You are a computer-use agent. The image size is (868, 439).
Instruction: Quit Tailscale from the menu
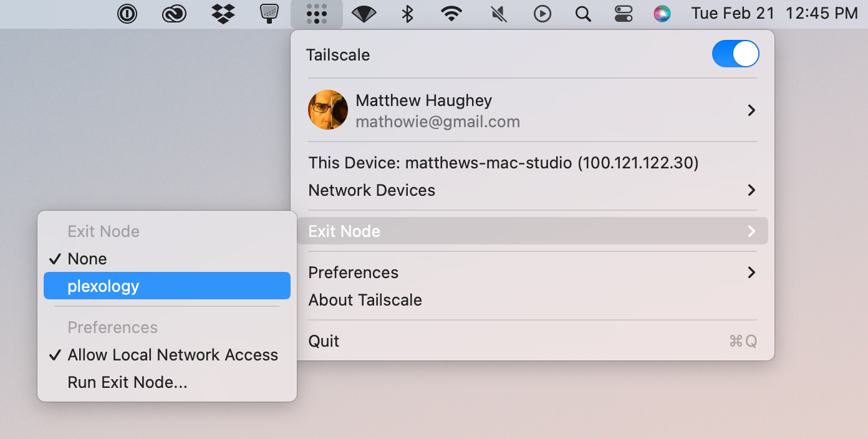tap(533, 341)
